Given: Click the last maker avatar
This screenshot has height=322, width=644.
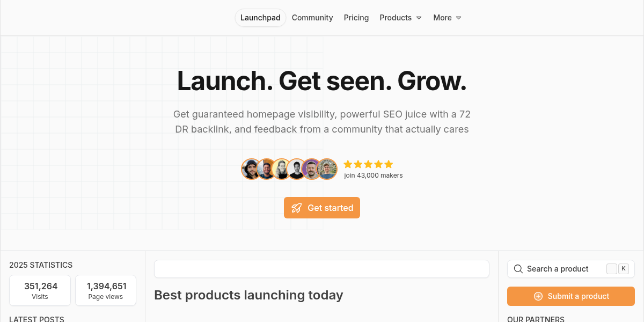Looking at the screenshot, I should click(327, 169).
